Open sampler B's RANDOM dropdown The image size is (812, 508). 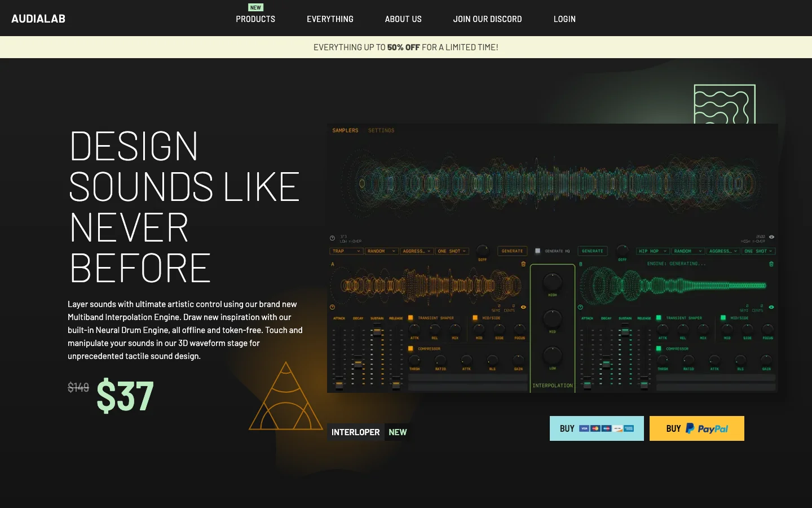[688, 251]
